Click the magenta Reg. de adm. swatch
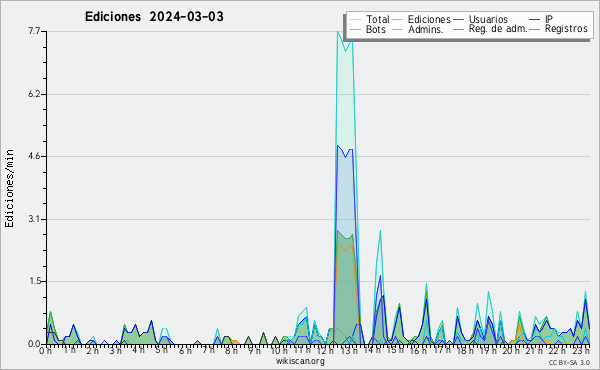Viewport: 600px width, 370px height. pos(458,29)
